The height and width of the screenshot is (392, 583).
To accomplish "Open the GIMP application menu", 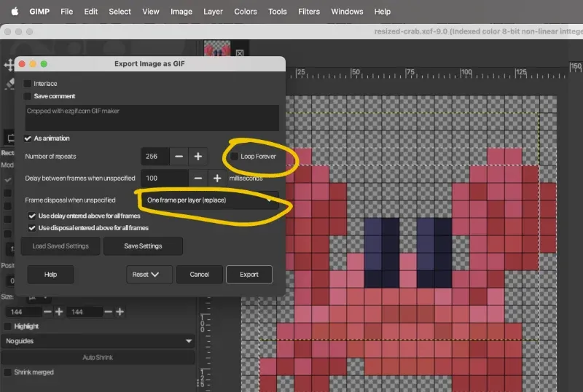I will coord(39,12).
